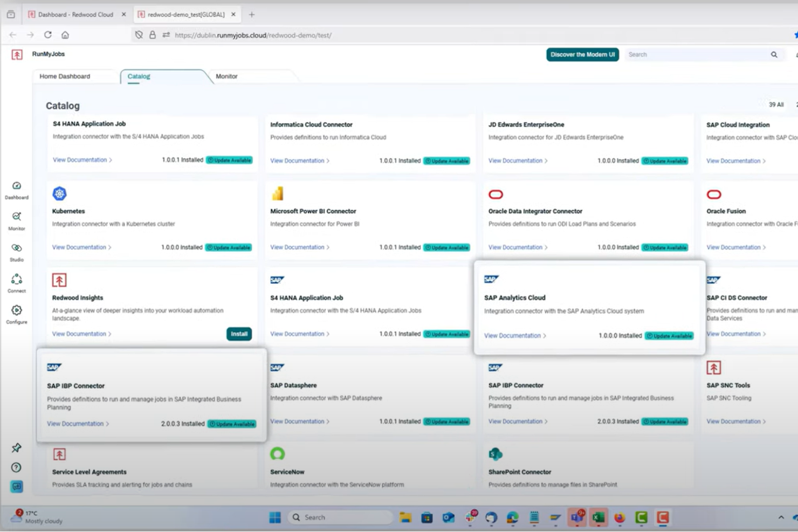Image resolution: width=798 pixels, height=532 pixels.
Task: Click the Redwood Insights tree logo
Action: 59,280
